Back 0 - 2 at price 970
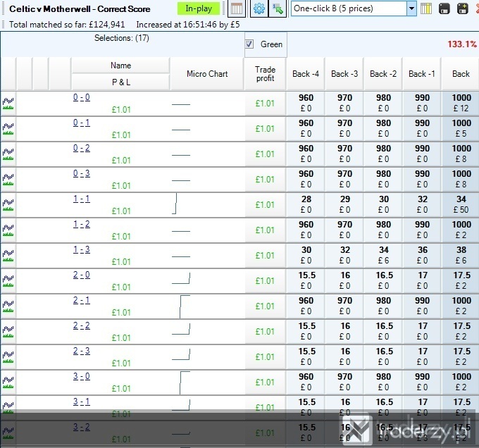This screenshot has width=479, height=448. [344, 154]
